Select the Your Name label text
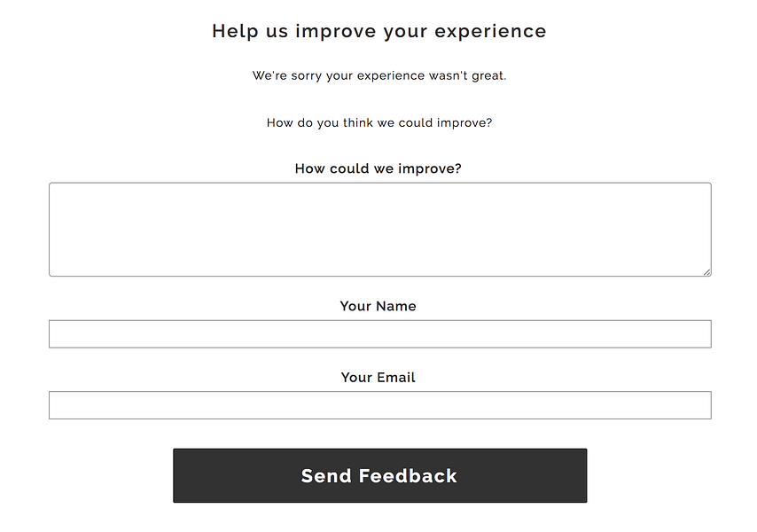 click(x=378, y=306)
